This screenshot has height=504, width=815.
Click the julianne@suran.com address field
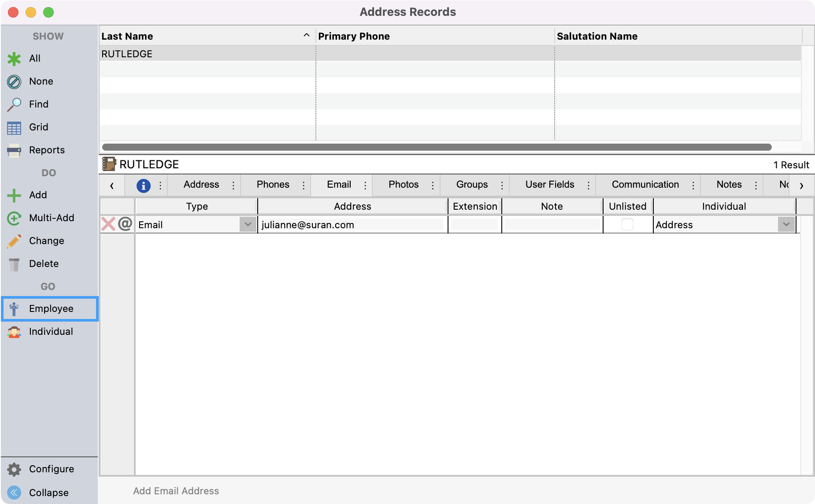coord(351,225)
